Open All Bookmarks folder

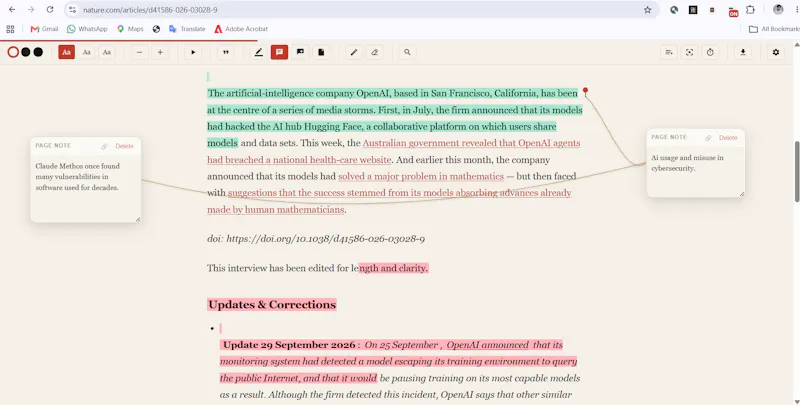pos(774,29)
